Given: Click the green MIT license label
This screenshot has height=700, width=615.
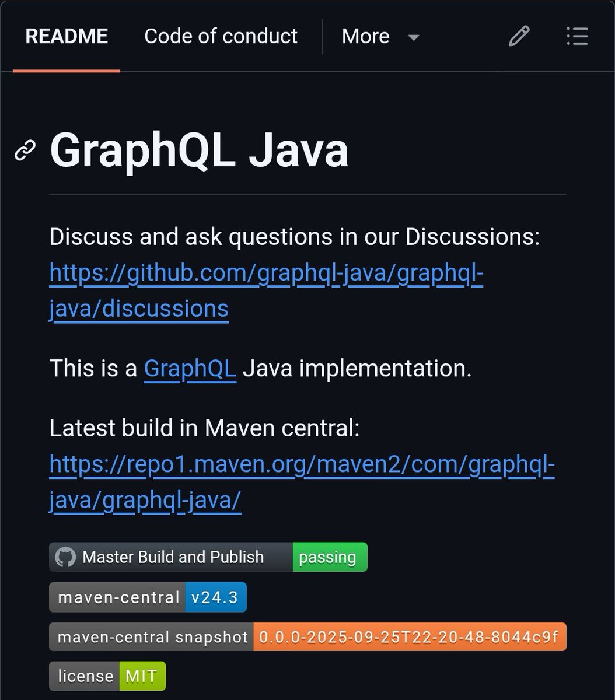Looking at the screenshot, I should click(142, 676).
